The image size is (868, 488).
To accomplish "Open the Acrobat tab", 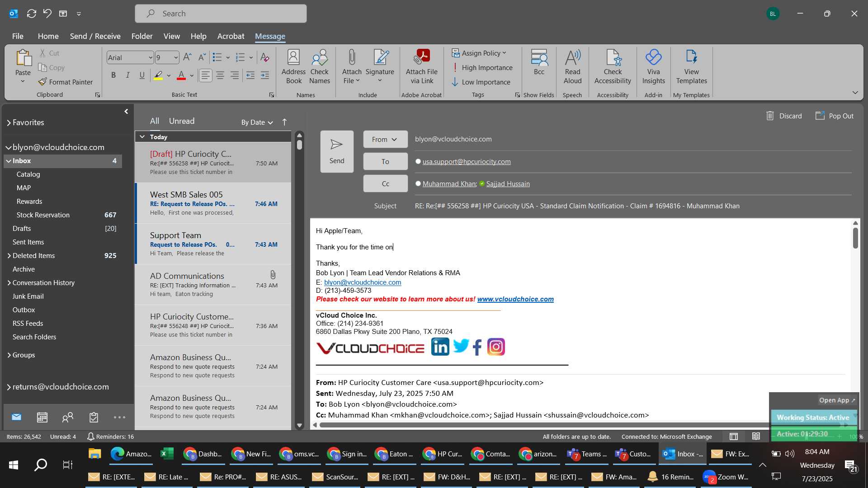I will tap(231, 36).
